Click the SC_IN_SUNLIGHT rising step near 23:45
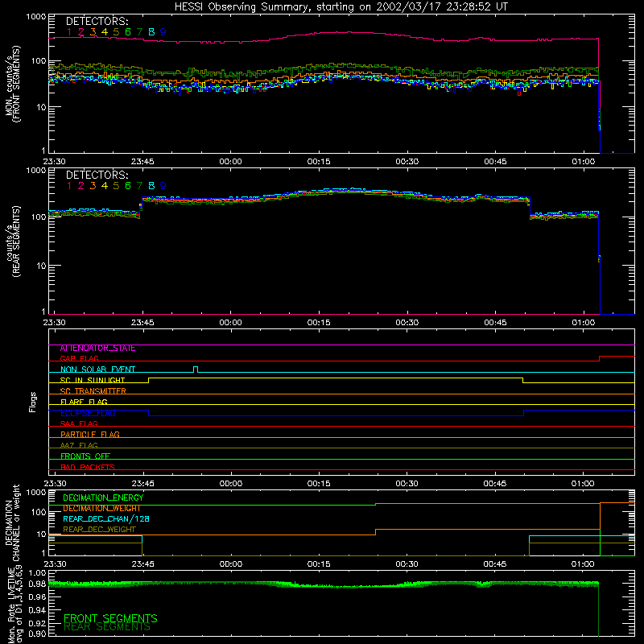This screenshot has height=644, width=644. 149,380
